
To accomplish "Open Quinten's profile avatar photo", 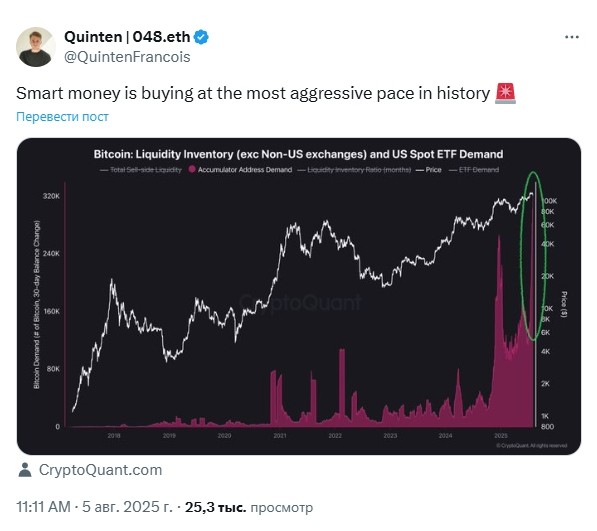I will 35,47.
